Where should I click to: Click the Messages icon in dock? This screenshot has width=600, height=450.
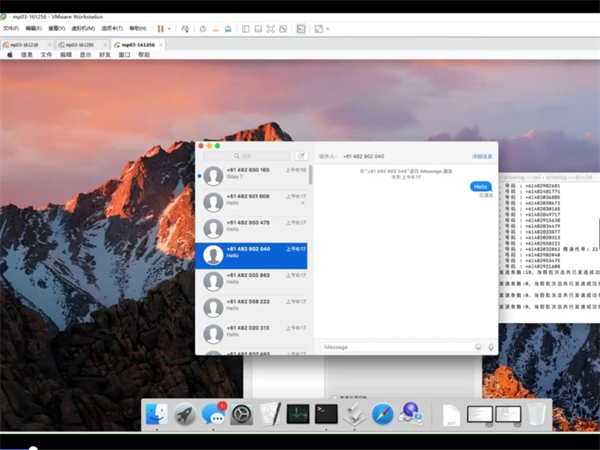pyautogui.click(x=213, y=414)
